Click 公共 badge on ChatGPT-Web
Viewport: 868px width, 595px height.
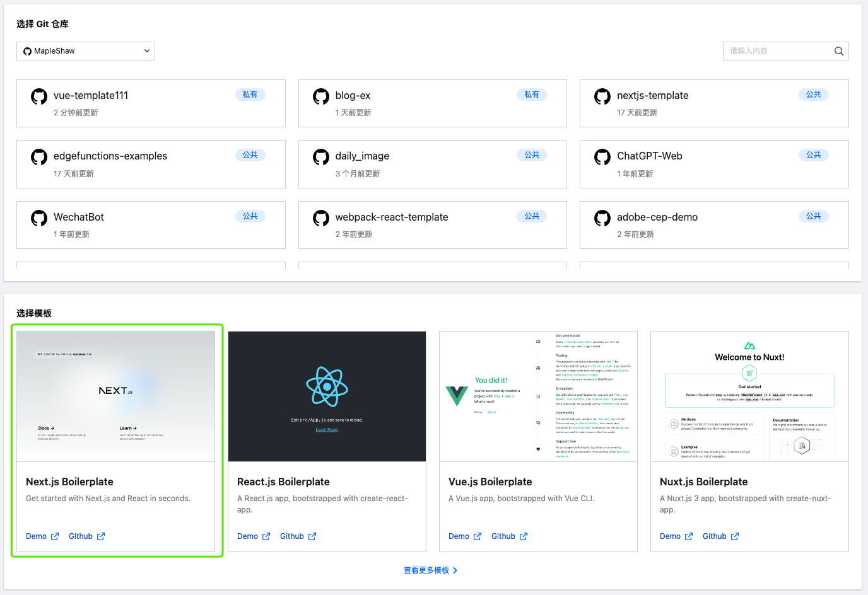(x=814, y=155)
